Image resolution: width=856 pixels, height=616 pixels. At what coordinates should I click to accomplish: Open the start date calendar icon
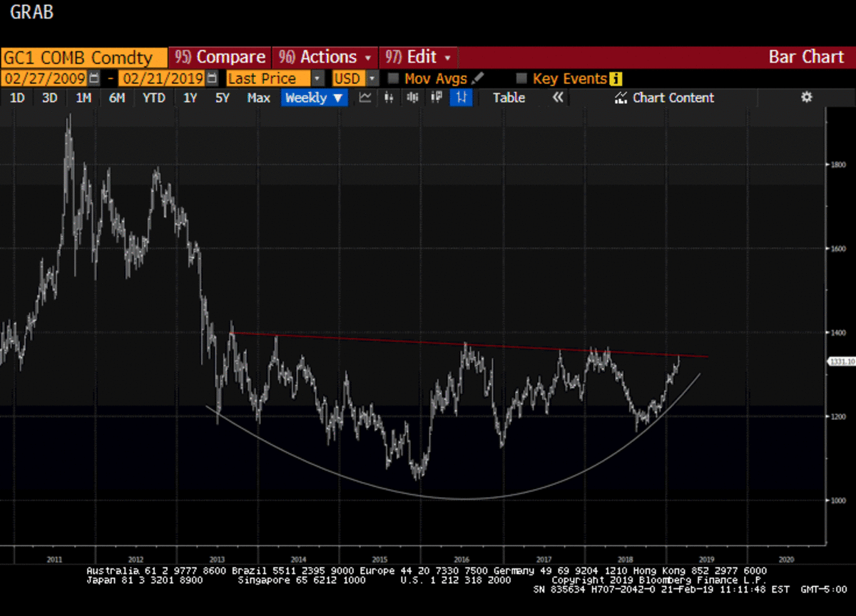[x=93, y=78]
